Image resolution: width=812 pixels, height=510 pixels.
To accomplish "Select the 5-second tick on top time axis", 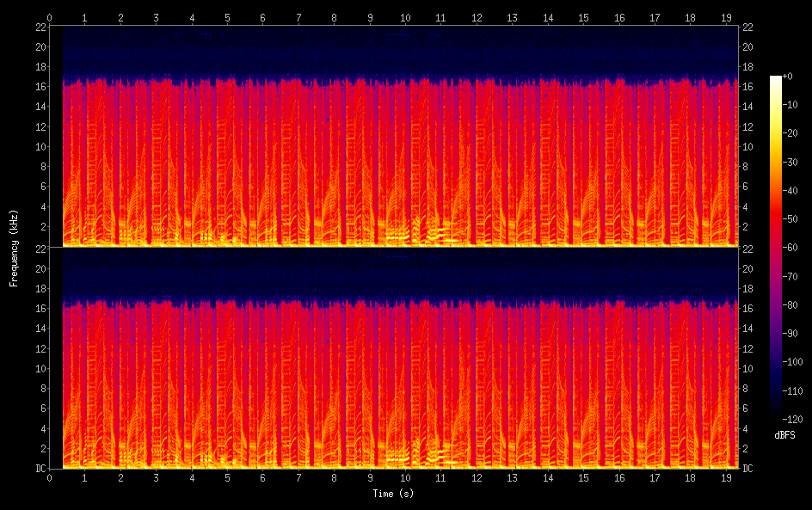I will coord(227,16).
